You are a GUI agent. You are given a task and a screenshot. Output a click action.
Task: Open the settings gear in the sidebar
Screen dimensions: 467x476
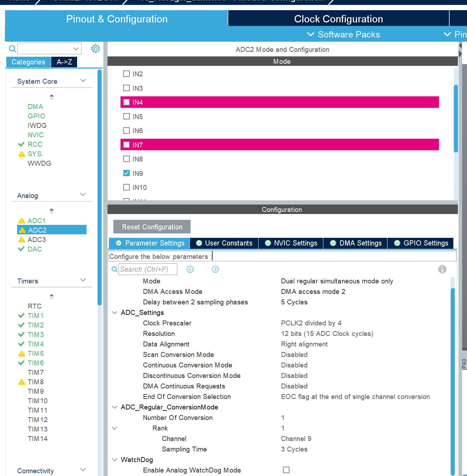point(95,48)
